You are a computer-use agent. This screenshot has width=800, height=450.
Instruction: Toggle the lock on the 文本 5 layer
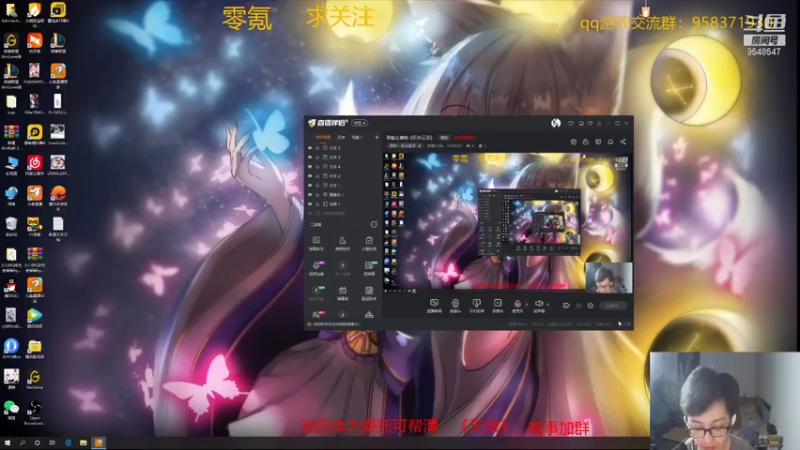click(317, 148)
